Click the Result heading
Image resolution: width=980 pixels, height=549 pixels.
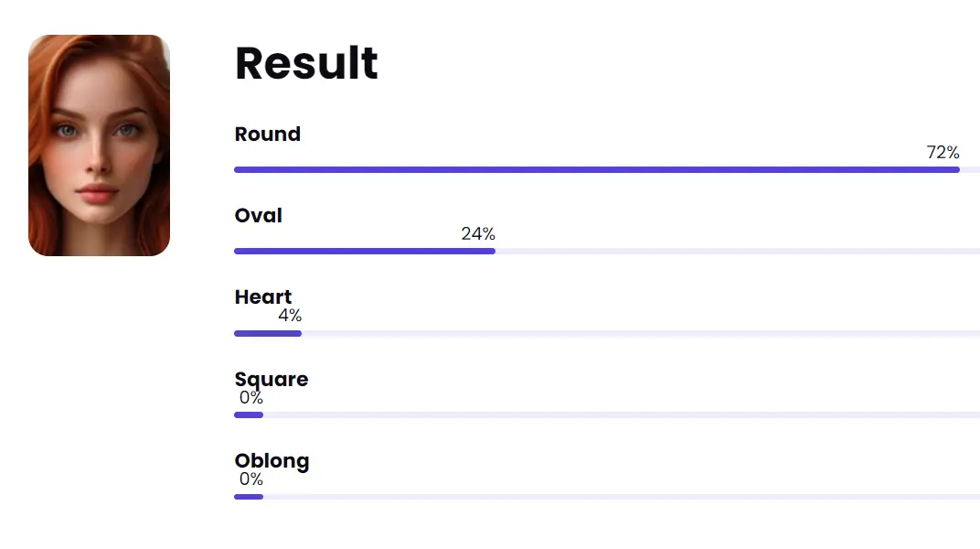point(306,63)
